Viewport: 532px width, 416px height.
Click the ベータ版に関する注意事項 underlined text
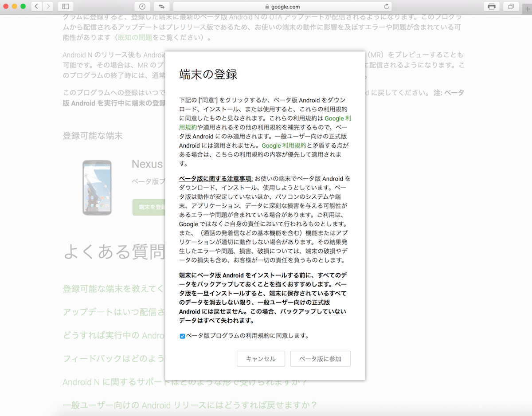216,179
